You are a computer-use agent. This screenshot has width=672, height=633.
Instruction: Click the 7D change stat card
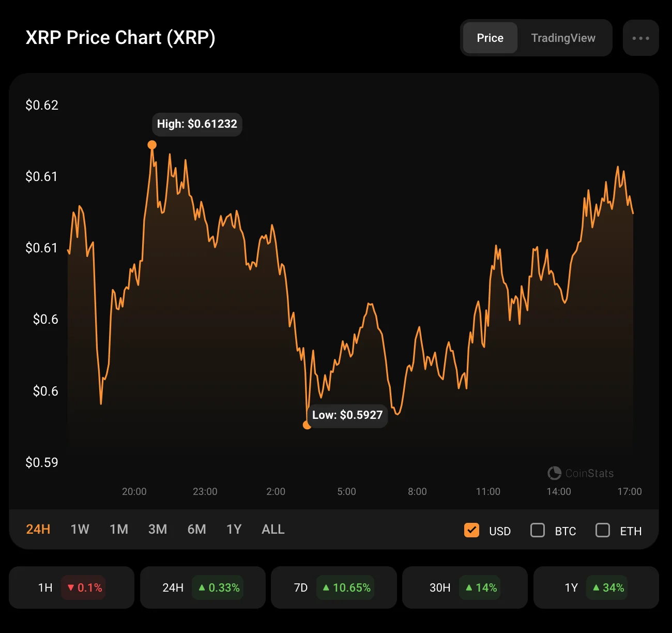(x=333, y=587)
